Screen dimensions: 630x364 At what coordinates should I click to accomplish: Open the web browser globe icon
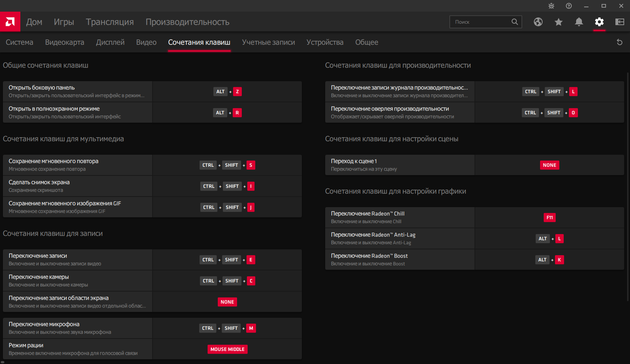538,22
